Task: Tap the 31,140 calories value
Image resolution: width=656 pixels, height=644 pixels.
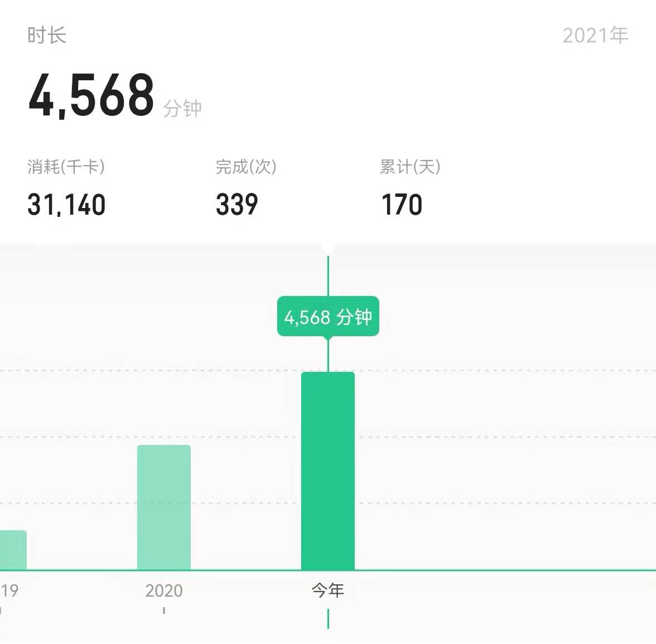Action: click(66, 205)
